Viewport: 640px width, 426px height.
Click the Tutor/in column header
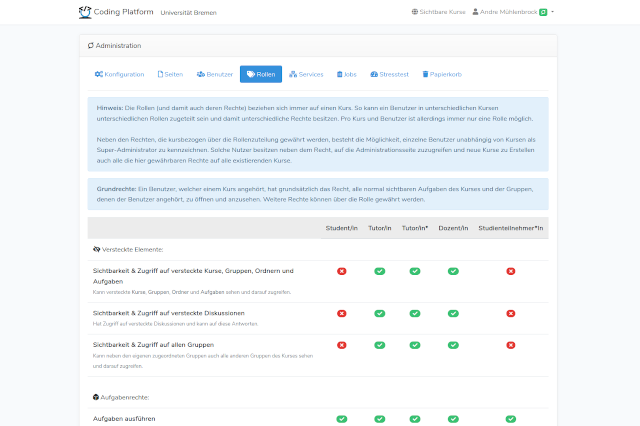click(380, 228)
